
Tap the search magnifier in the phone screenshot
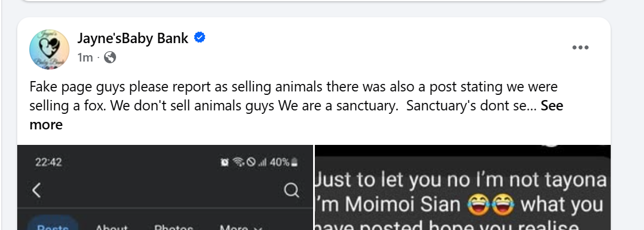292,190
